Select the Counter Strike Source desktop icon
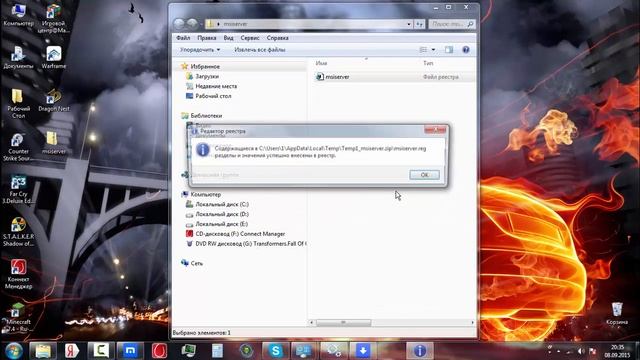This screenshot has height=360, width=640. point(18,146)
